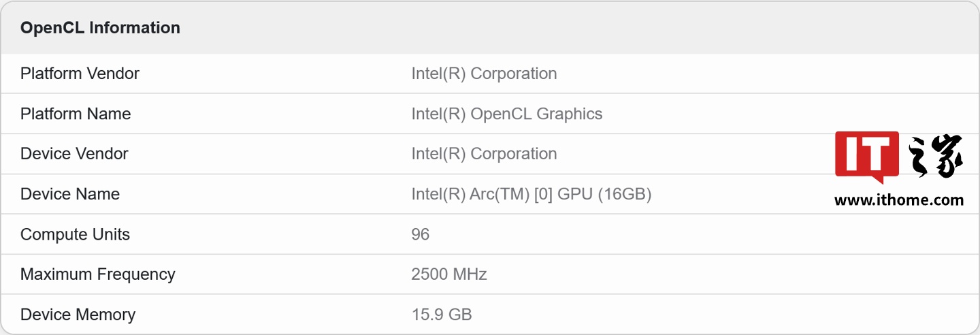Click the OpenCL Information header
This screenshot has width=980, height=335.
tap(100, 28)
